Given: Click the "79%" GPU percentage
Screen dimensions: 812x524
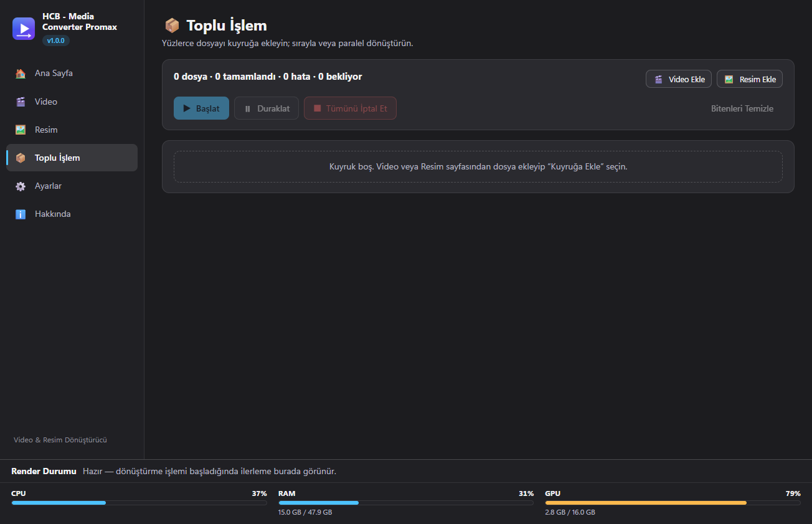Looking at the screenshot, I should 793,493.
